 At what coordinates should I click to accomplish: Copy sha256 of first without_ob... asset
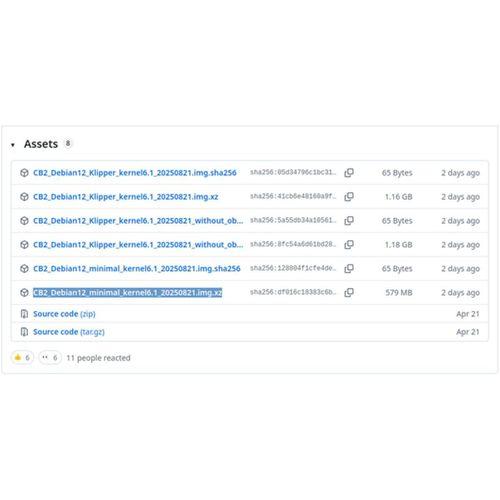(349, 221)
